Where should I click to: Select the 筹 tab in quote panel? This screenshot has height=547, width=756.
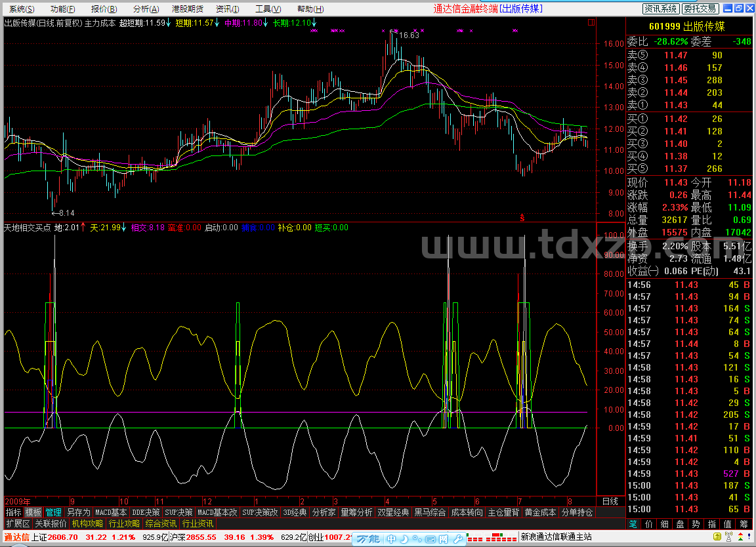[x=744, y=524]
